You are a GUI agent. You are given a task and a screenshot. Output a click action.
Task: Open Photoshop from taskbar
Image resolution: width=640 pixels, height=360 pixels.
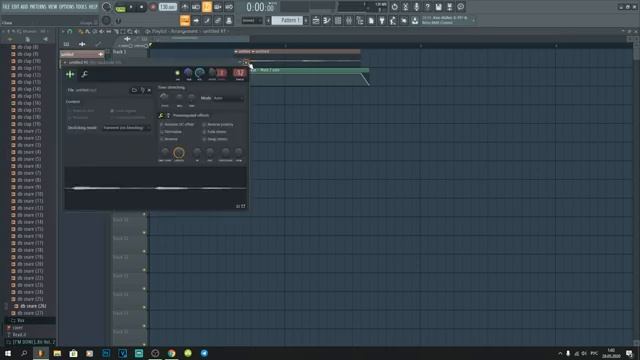coord(106,353)
